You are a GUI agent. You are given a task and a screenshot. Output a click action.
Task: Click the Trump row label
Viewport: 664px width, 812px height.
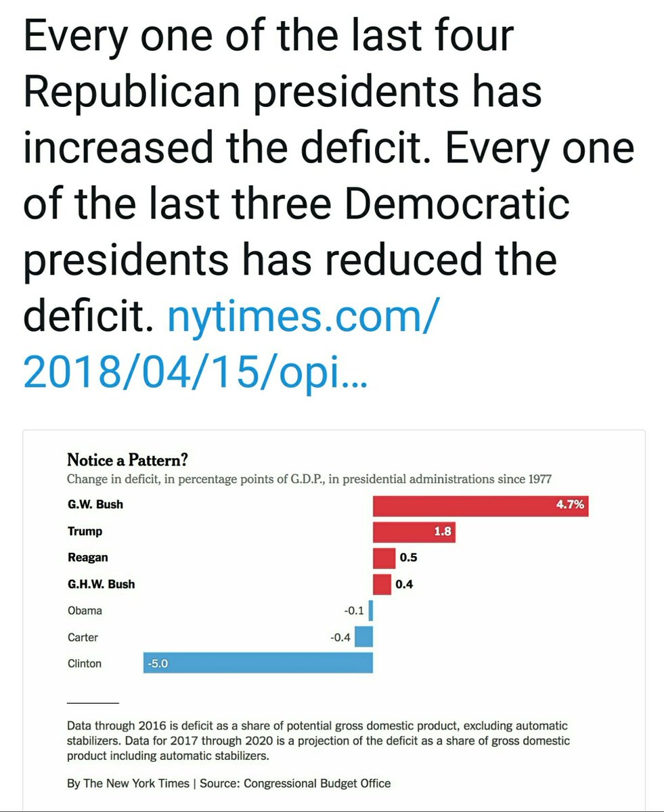click(x=85, y=531)
